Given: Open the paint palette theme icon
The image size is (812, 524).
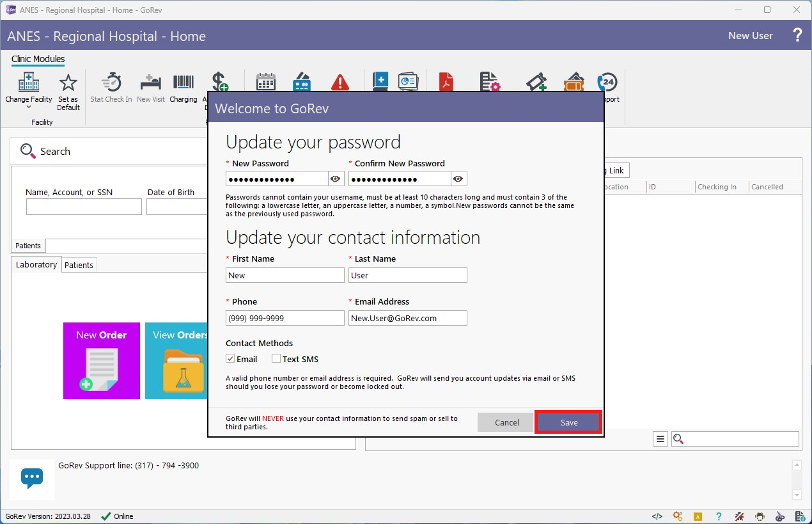Looking at the screenshot, I should pyautogui.click(x=780, y=516).
